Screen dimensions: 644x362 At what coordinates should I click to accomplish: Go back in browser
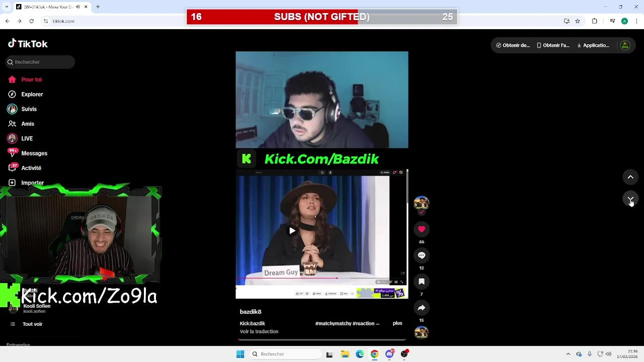pyautogui.click(x=7, y=21)
